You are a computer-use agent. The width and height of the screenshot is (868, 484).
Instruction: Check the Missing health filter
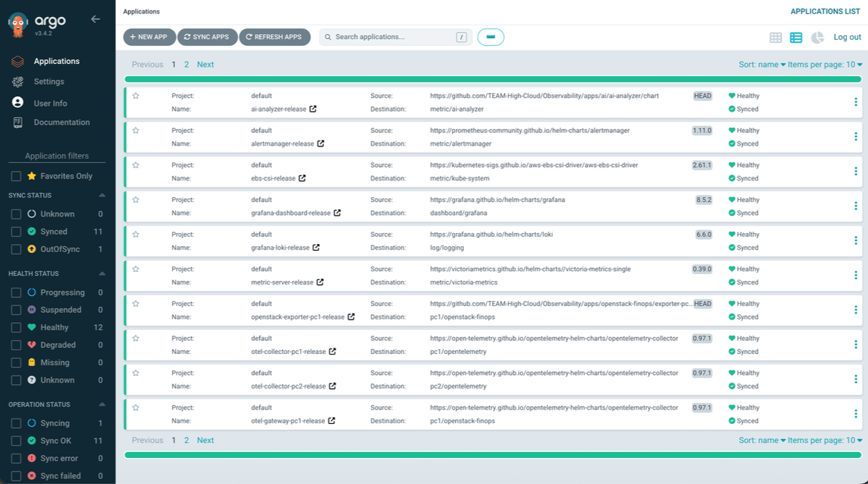coord(16,363)
